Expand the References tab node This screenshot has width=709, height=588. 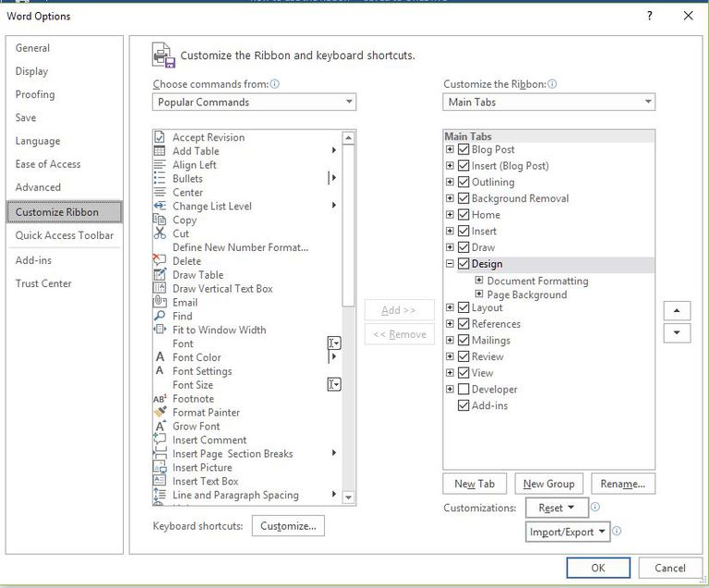click(450, 324)
